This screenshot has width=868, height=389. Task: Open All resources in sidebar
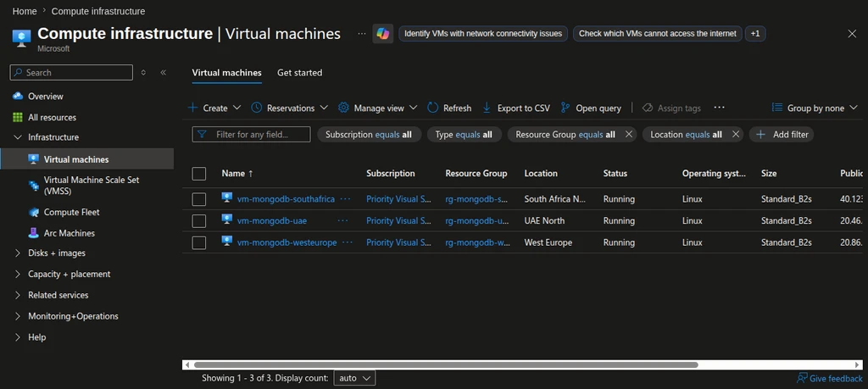[52, 117]
